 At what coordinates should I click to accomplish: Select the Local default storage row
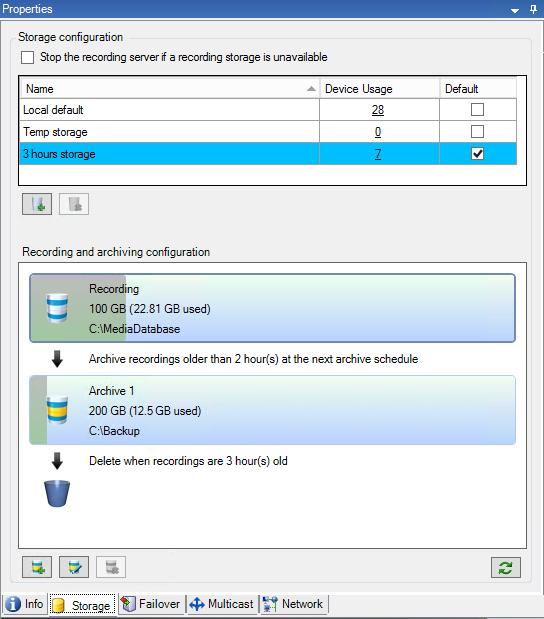pyautogui.click(x=268, y=110)
